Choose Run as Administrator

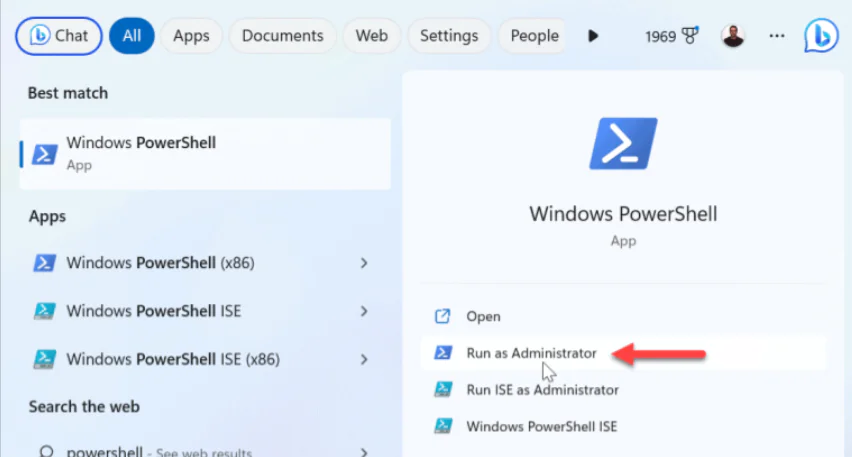click(623, 353)
